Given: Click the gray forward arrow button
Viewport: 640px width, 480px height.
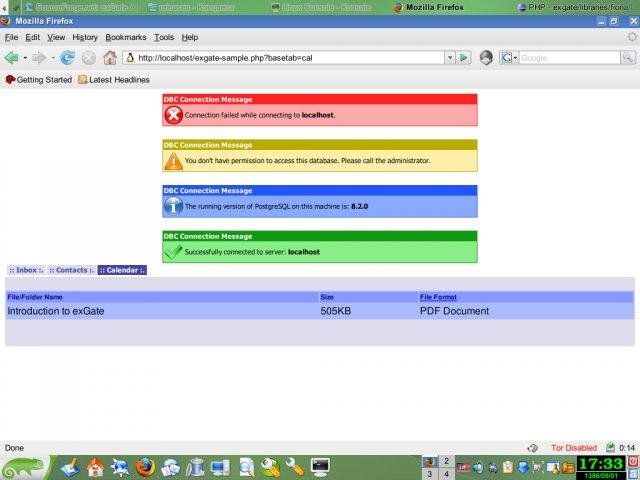Looking at the screenshot, I should coord(39,58).
